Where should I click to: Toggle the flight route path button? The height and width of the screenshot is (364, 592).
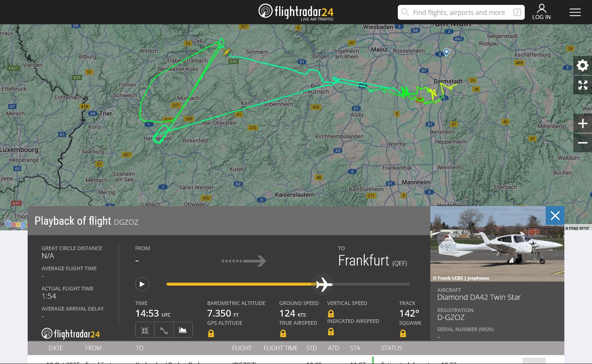[164, 330]
